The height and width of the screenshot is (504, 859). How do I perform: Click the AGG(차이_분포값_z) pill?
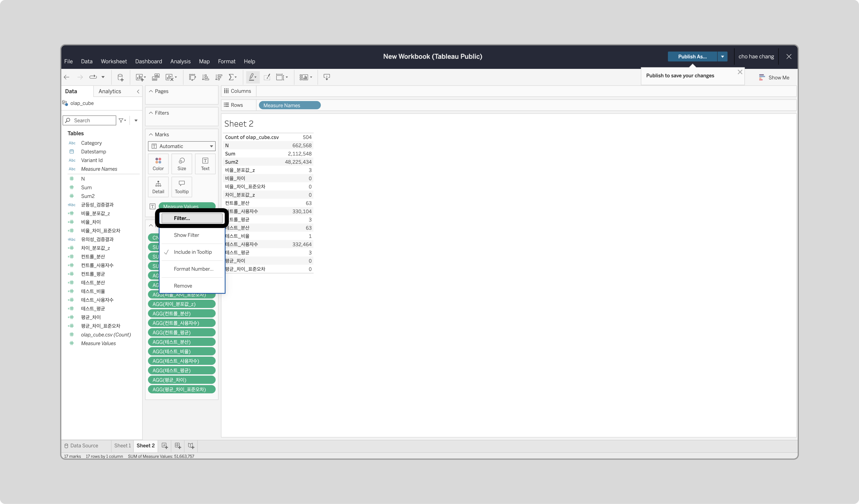182,304
